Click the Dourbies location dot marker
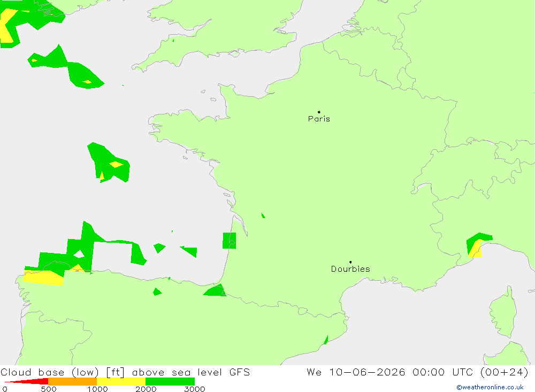The height and width of the screenshot is (392, 535). tap(350, 262)
